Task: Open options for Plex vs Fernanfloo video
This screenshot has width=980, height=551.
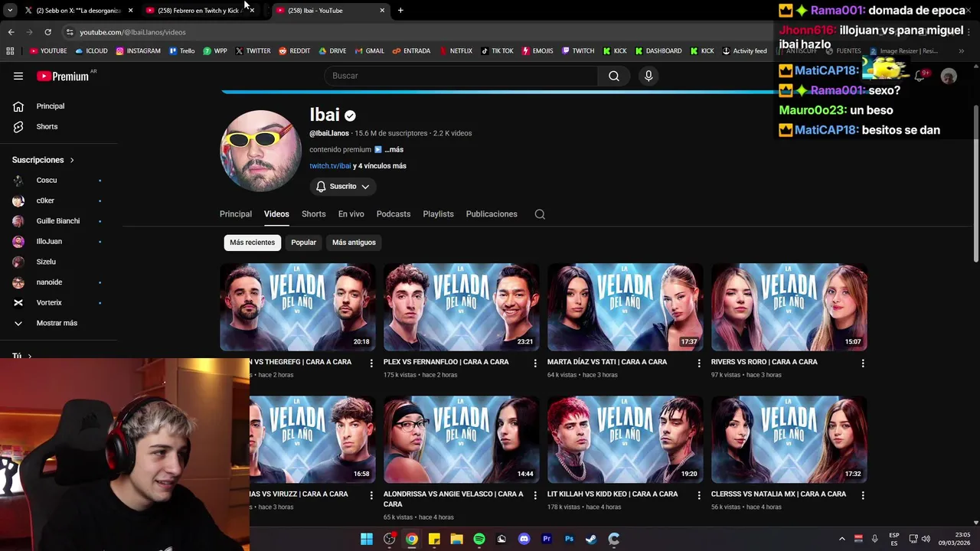Action: [x=535, y=363]
